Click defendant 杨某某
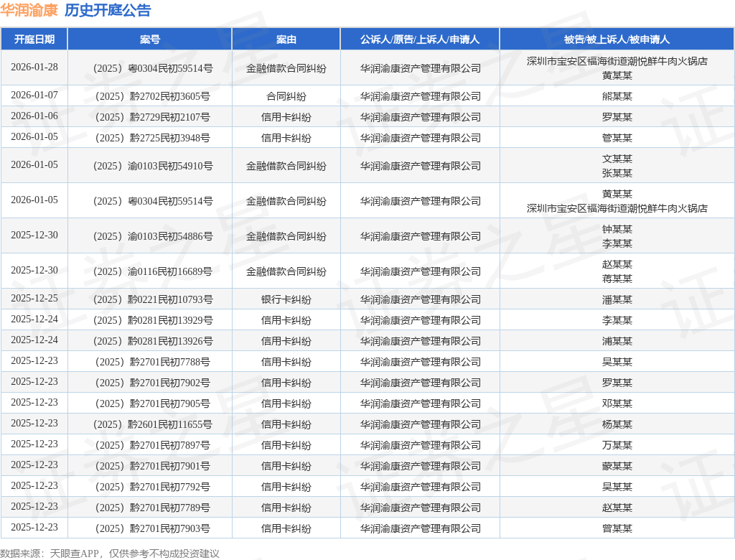Image resolution: width=735 pixels, height=560 pixels. [617, 424]
